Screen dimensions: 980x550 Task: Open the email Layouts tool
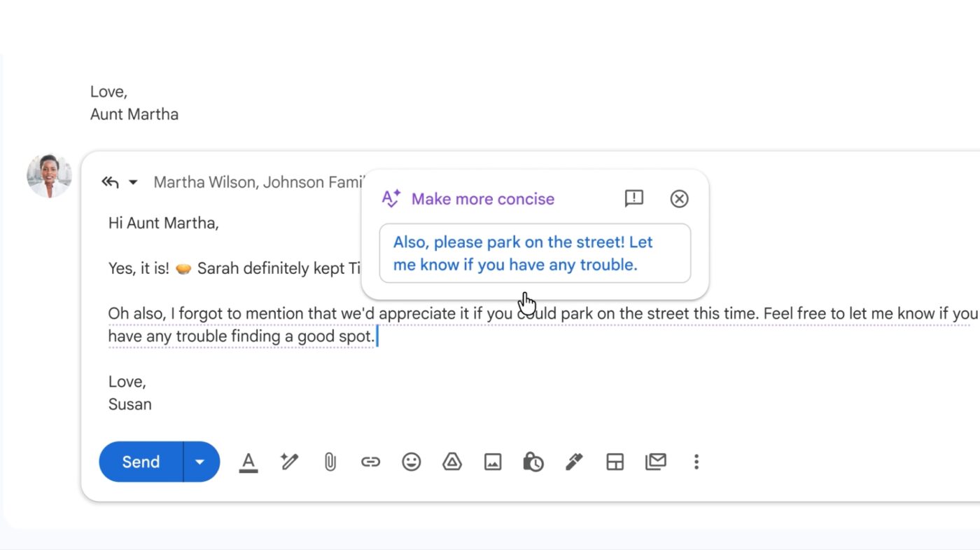615,461
